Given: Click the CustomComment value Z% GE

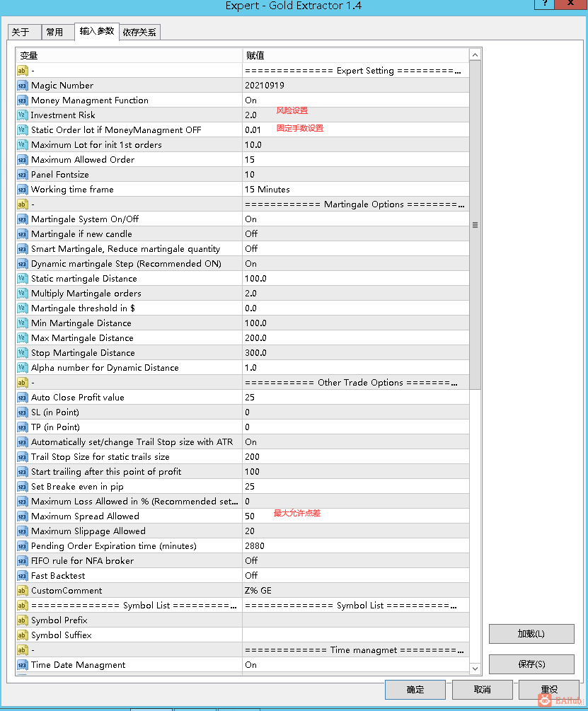Looking at the screenshot, I should 258,591.
